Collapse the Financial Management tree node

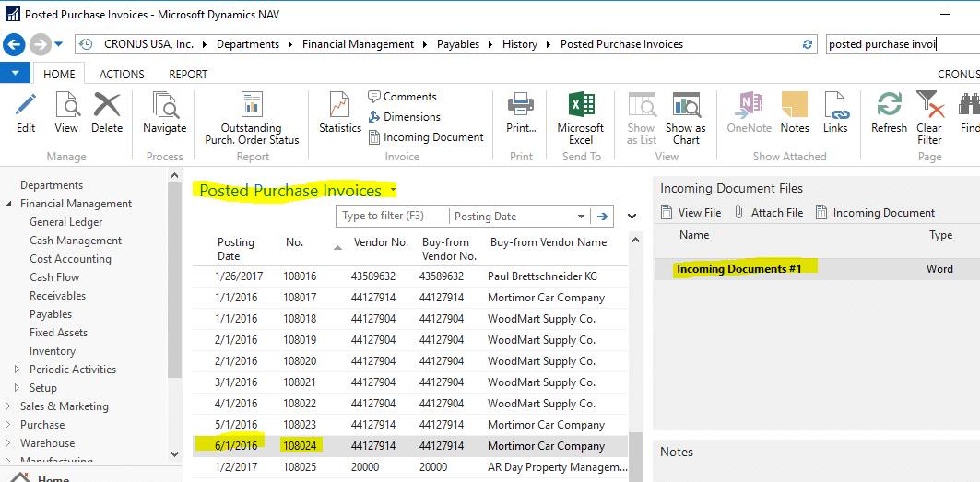pos(8,204)
